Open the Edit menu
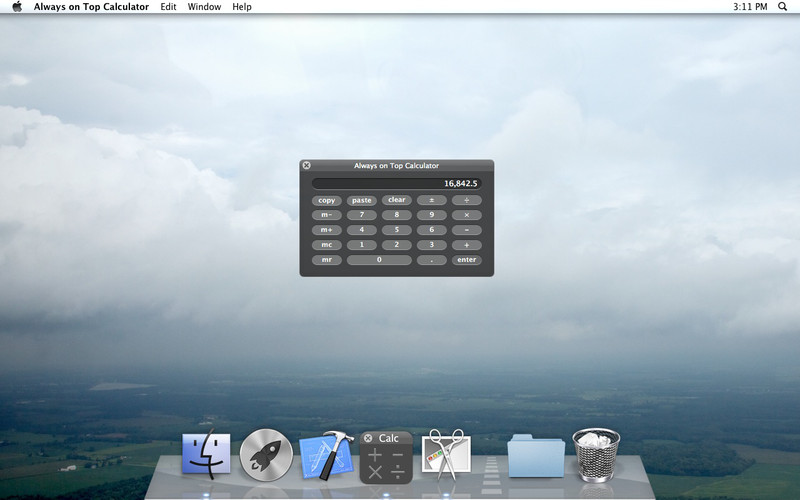Viewport: 800px width, 500px height. [x=168, y=7]
